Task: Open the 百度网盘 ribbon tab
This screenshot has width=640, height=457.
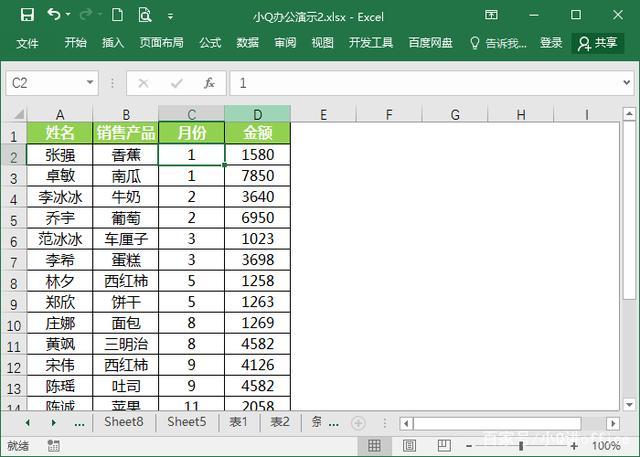Action: coord(431,42)
